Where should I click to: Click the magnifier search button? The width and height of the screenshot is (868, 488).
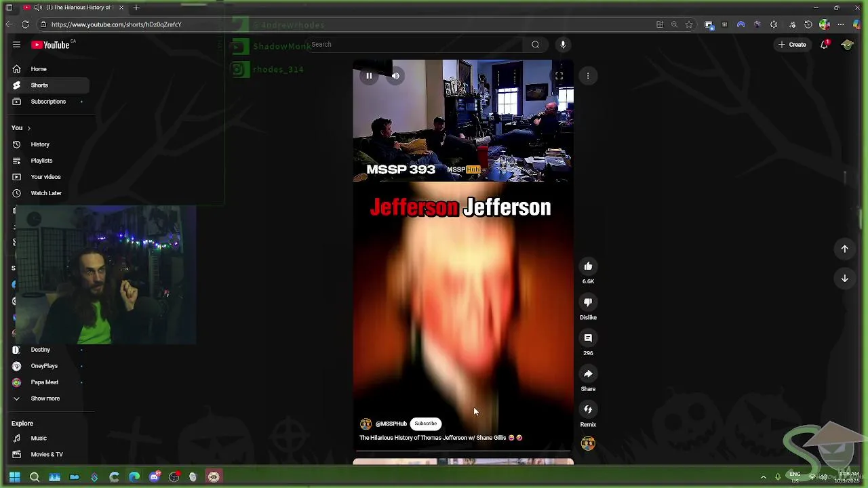[x=535, y=45]
